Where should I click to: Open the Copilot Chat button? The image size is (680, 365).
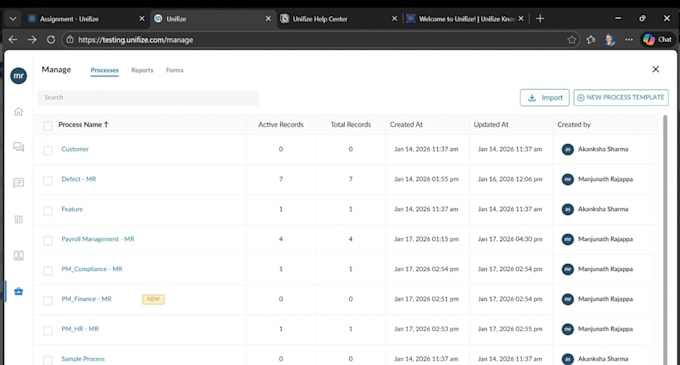(657, 40)
